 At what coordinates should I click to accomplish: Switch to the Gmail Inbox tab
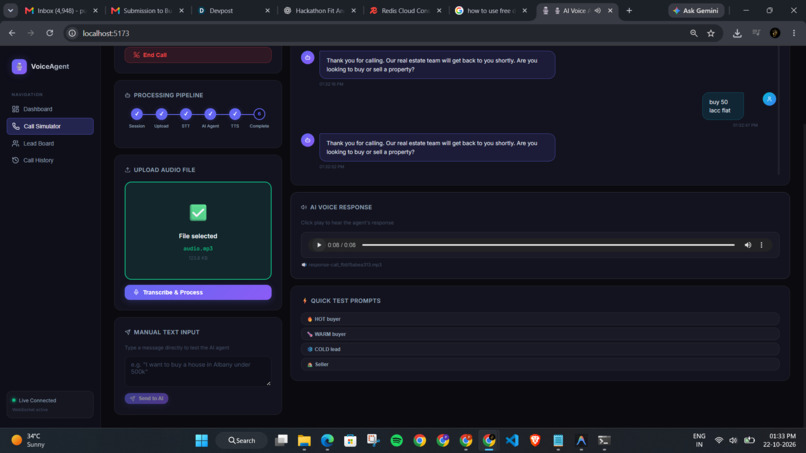pyautogui.click(x=62, y=10)
